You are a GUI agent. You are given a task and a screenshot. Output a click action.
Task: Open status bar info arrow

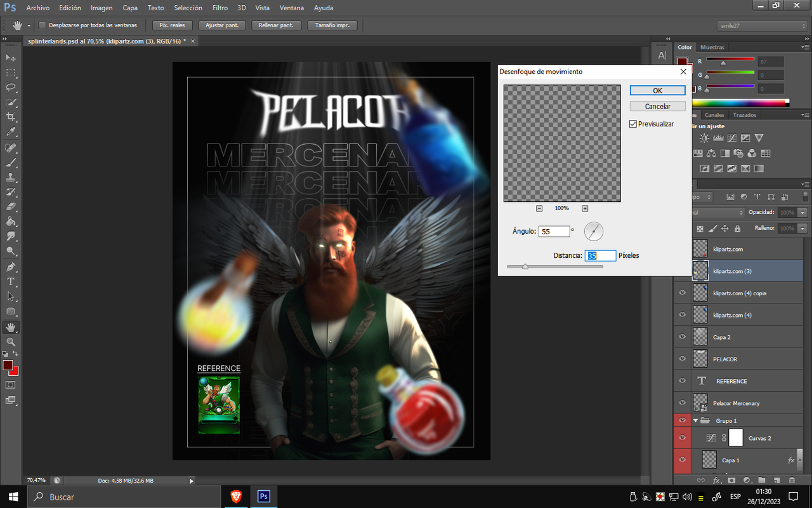tap(192, 481)
